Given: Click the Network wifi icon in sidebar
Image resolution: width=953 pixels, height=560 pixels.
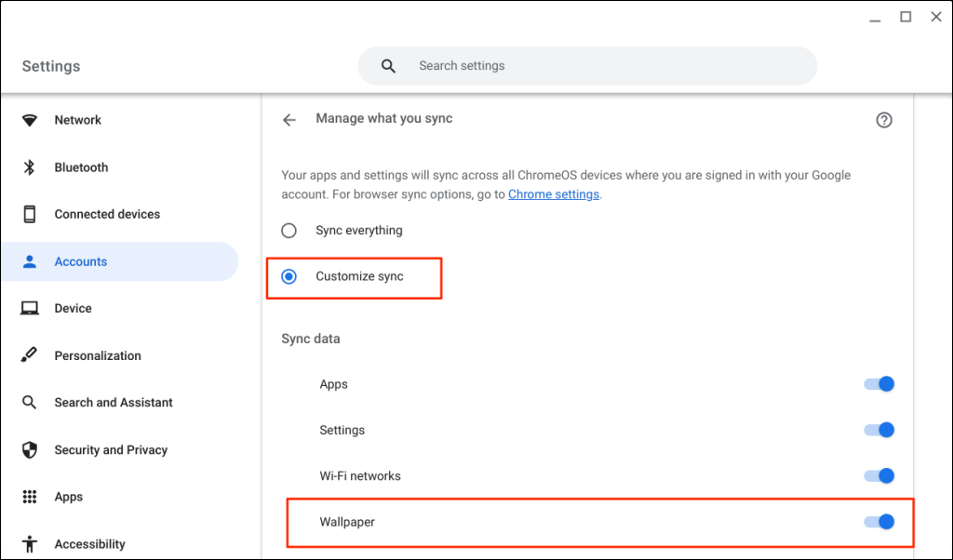Looking at the screenshot, I should tap(30, 120).
